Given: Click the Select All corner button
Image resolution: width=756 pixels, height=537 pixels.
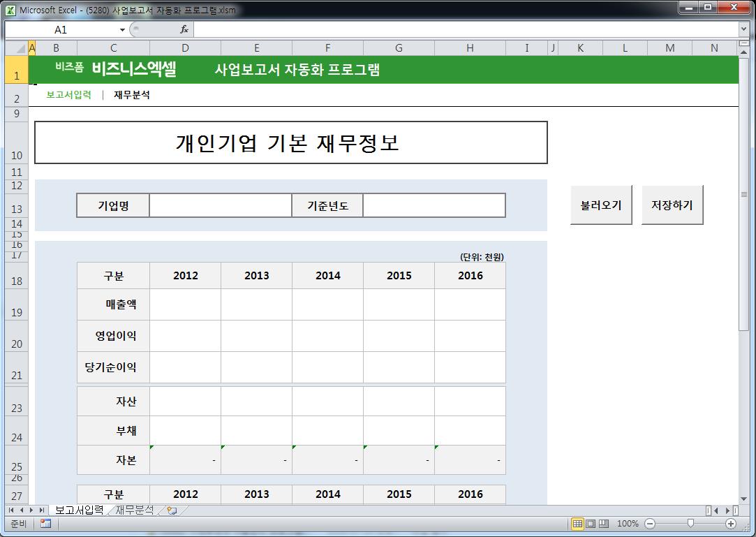Looking at the screenshot, I should [x=16, y=47].
